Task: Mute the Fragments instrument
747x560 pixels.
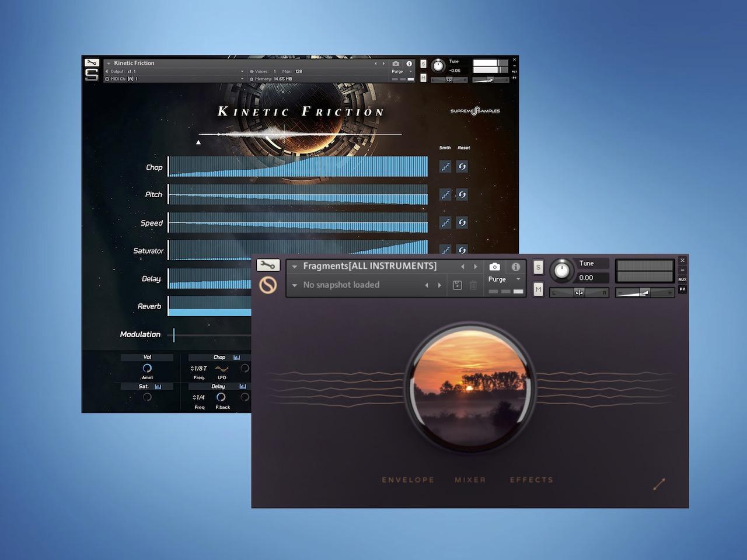Action: click(538, 289)
